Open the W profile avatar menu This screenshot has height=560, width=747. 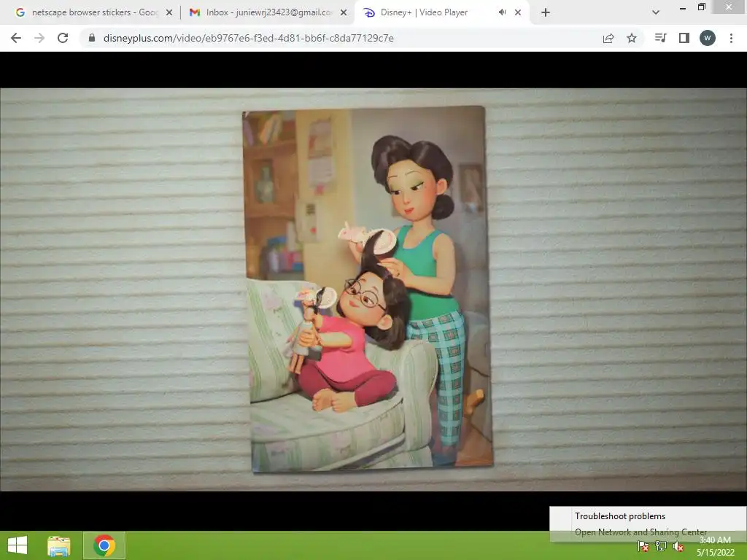pyautogui.click(x=708, y=38)
